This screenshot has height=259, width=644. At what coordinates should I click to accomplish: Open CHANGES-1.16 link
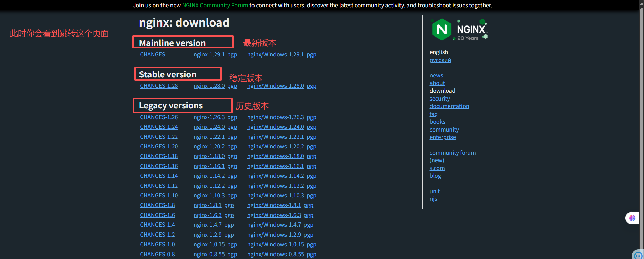pyautogui.click(x=159, y=166)
